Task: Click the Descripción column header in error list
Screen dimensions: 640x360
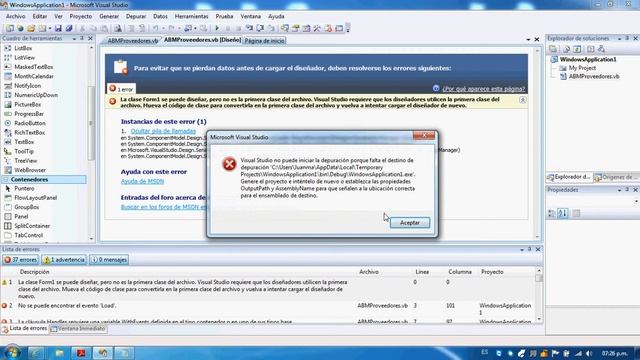Action: coord(34,272)
